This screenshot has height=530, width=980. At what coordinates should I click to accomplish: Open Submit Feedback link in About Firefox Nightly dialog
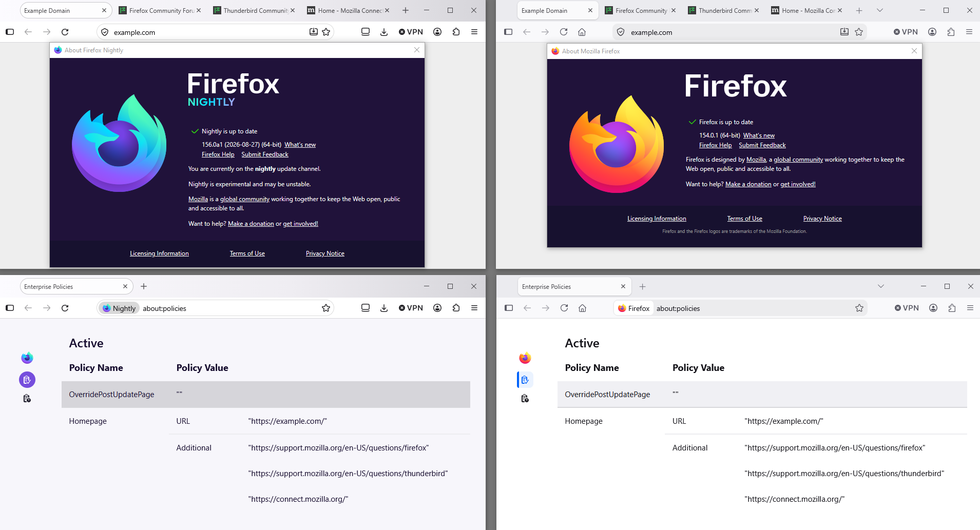tap(265, 154)
